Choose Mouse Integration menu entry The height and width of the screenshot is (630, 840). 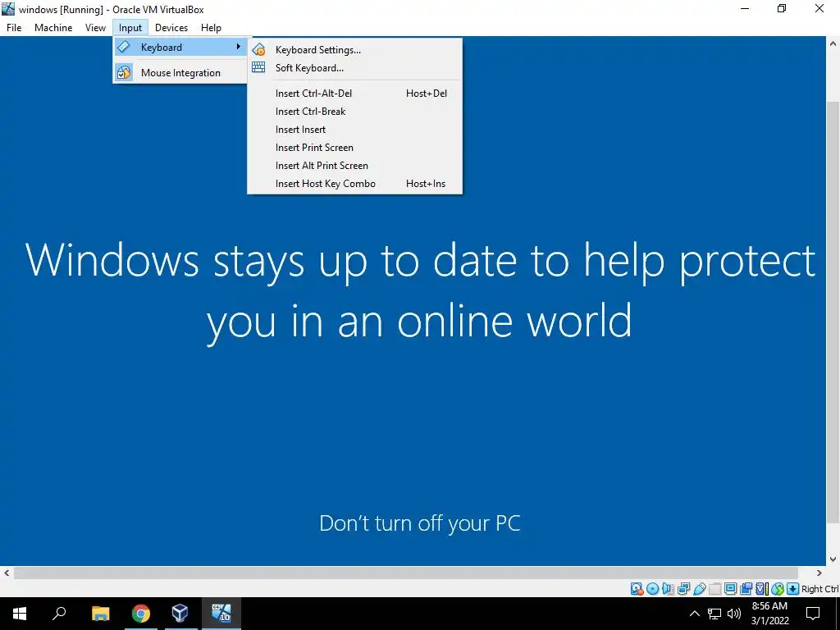click(x=180, y=72)
